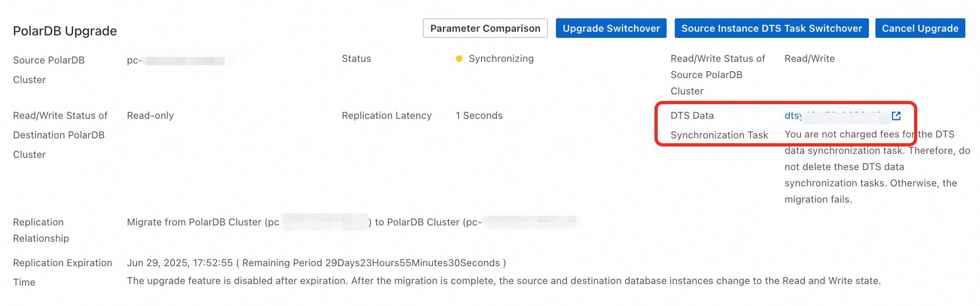Select the Synchronizing status text

(501, 59)
